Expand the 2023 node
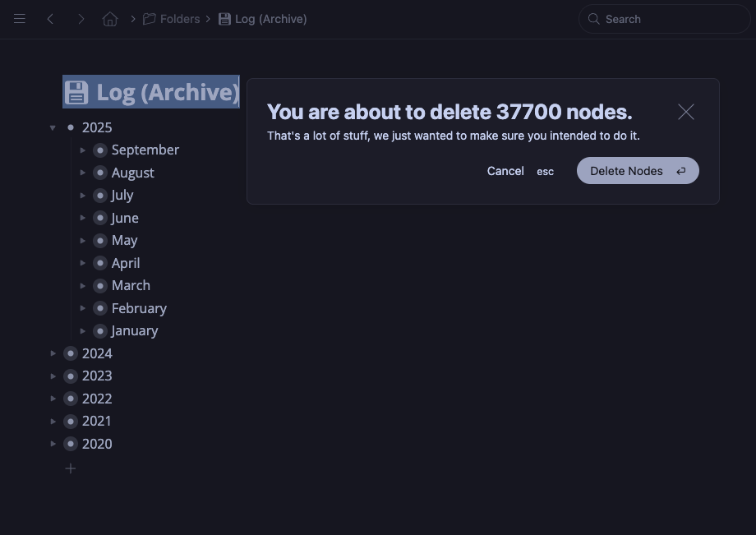Screen dimensions: 756x535 (53, 376)
